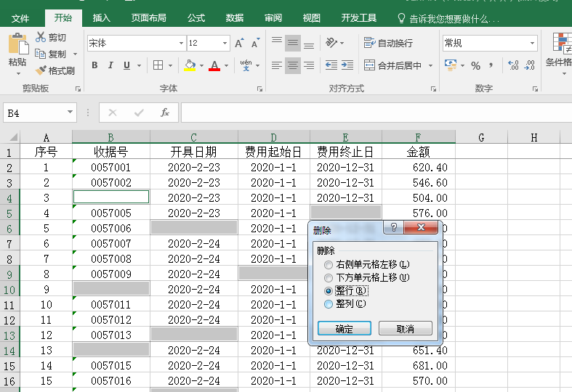This screenshot has width=572, height=392.
Task: Apply percent style
Action: 475,65
